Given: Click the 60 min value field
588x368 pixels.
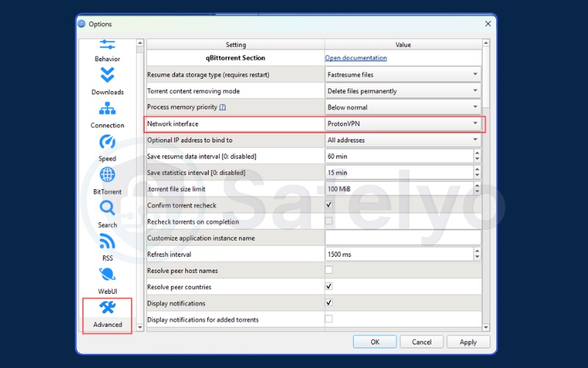Looking at the screenshot, I should [x=399, y=156].
